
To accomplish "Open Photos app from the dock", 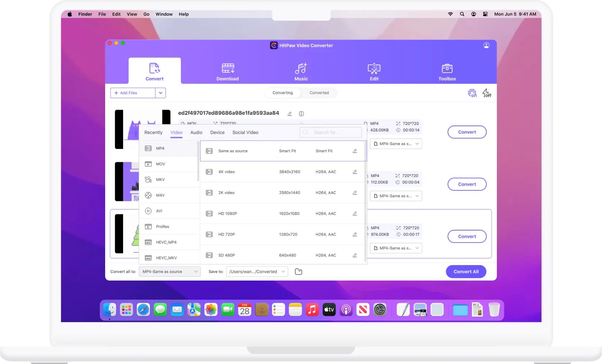I will 211,310.
